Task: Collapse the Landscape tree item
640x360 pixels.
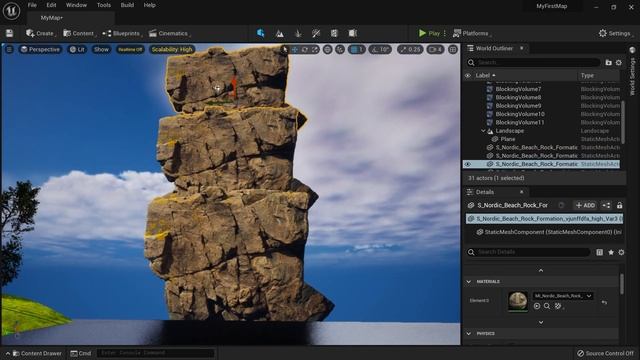Action: coord(483,131)
